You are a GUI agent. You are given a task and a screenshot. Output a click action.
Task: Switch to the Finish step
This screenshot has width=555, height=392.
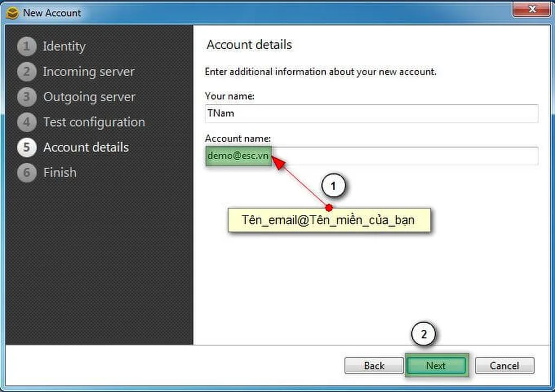pyautogui.click(x=47, y=173)
